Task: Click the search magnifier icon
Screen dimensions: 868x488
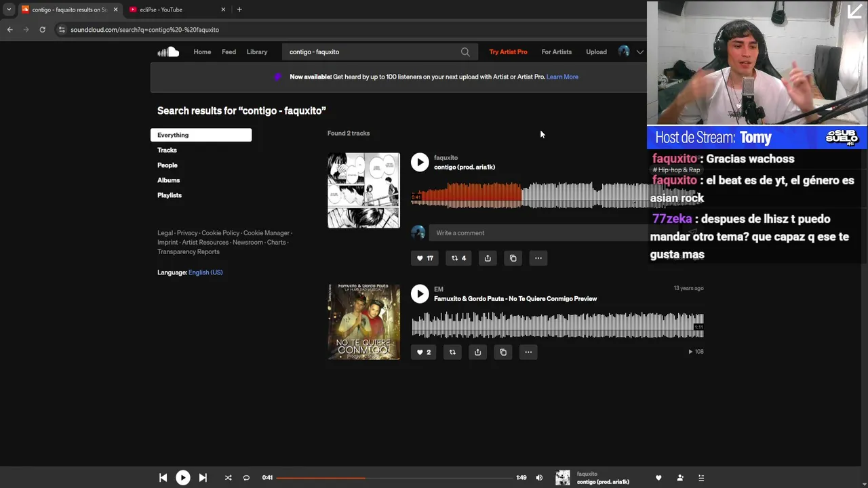Action: (x=465, y=52)
